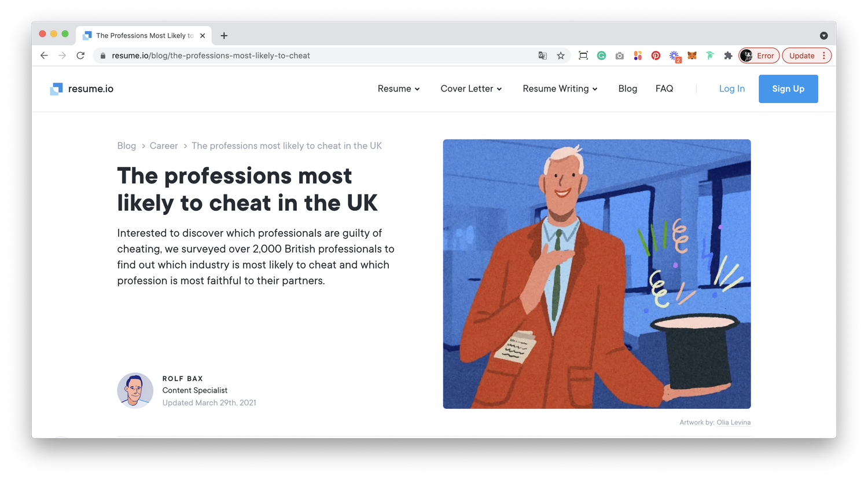The width and height of the screenshot is (868, 480).
Task: Open the Grammarly extension icon
Action: 601,56
